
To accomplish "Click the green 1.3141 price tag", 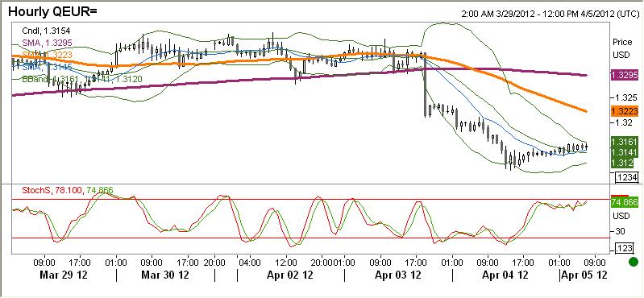I will pyautogui.click(x=625, y=152).
